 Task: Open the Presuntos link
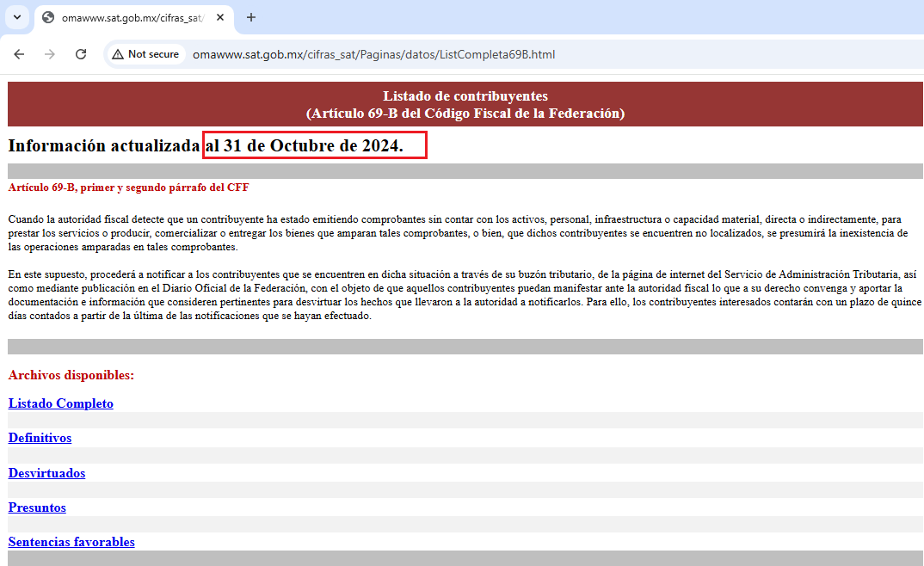[37, 508]
